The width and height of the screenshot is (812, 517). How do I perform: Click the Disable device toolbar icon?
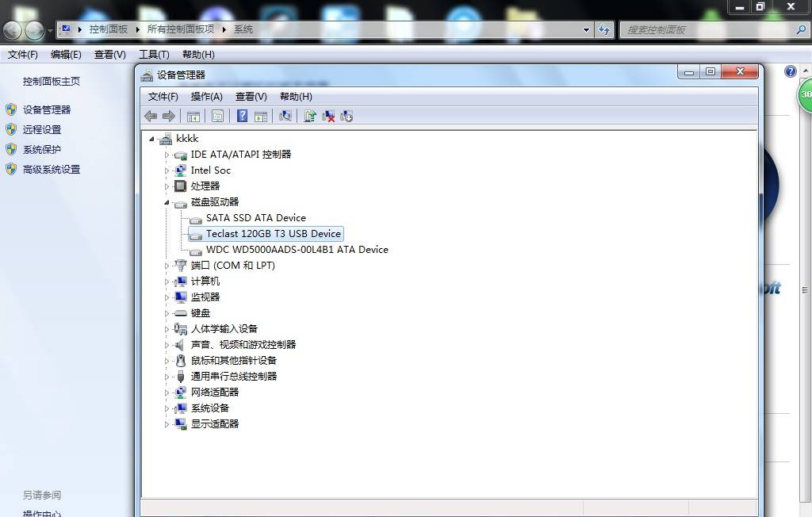(x=347, y=116)
